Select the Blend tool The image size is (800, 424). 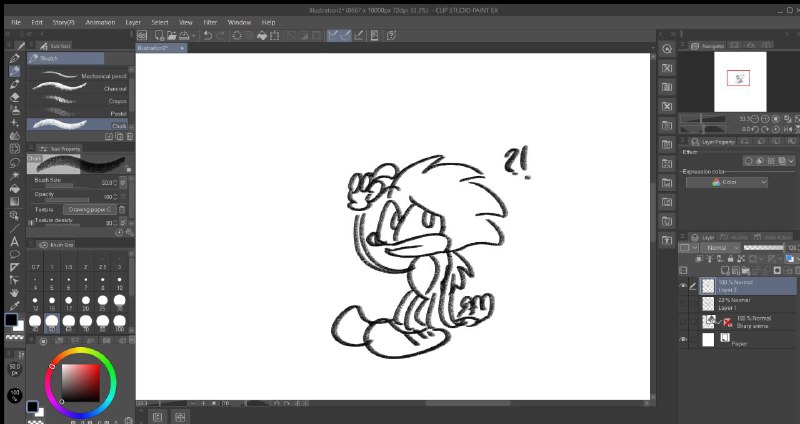[14, 136]
